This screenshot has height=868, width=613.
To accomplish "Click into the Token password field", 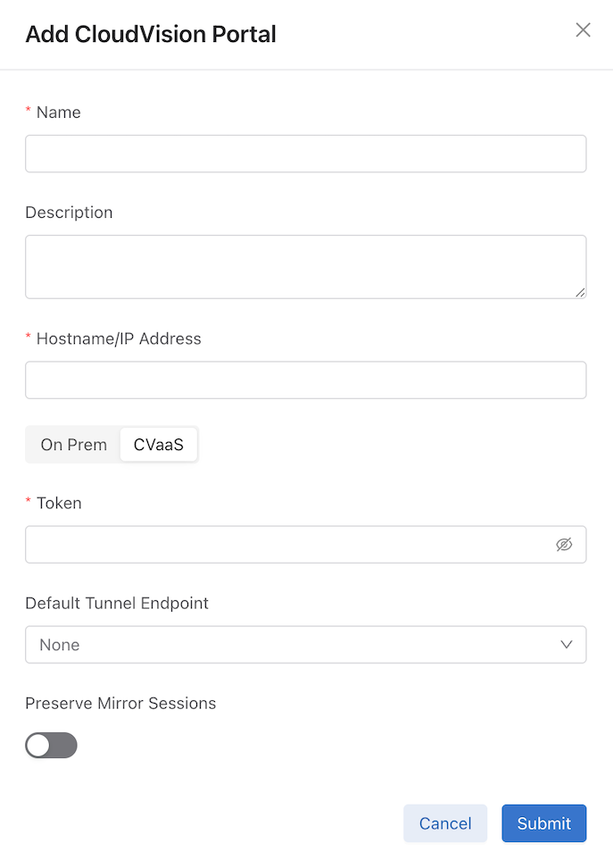I will click(286, 545).
